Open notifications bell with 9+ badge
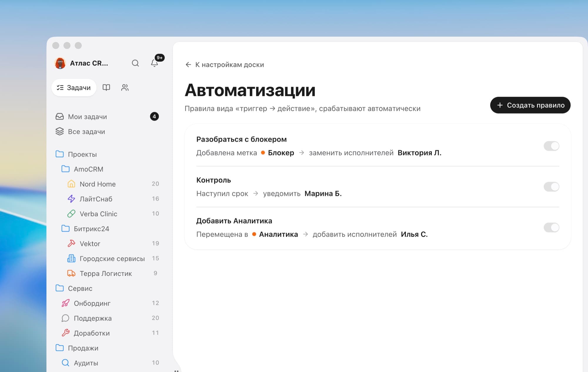 point(155,63)
